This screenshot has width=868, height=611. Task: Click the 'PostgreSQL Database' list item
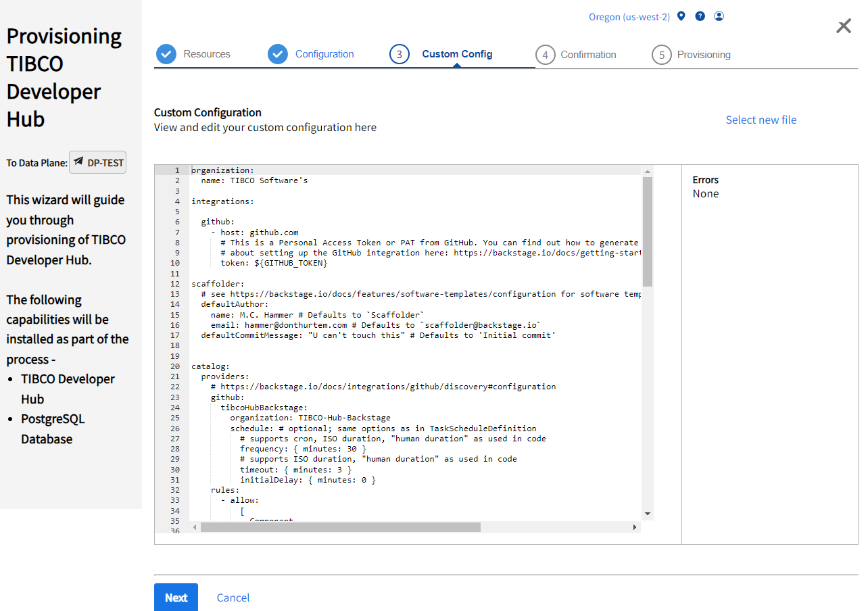(x=53, y=429)
